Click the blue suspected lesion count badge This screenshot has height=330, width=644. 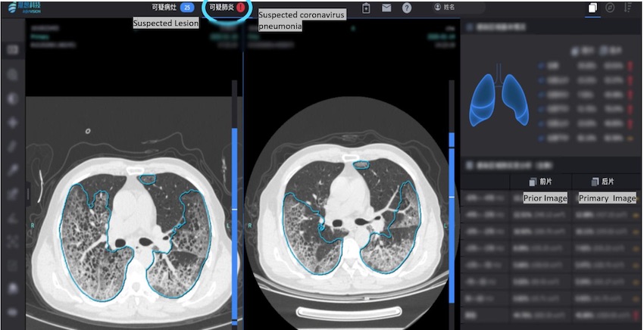pos(186,8)
